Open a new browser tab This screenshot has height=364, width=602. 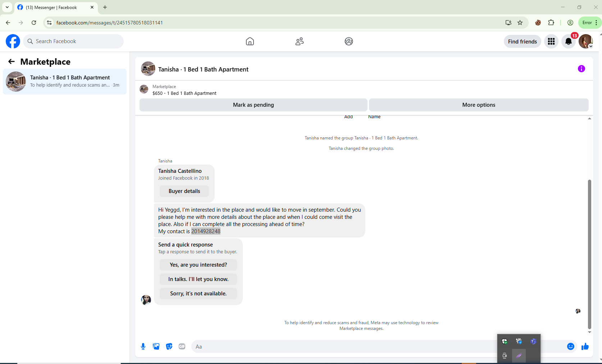pos(105,7)
